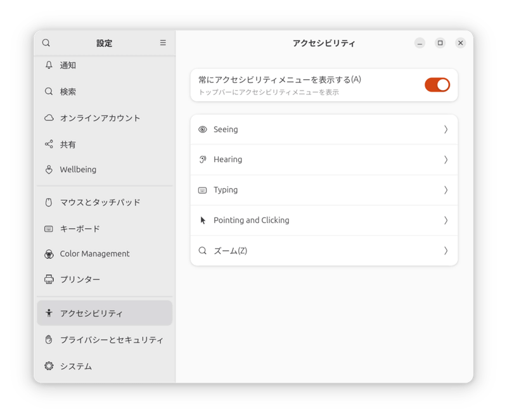This screenshot has height=420, width=507.
Task: Click the オンラインアカウント cloud icon
Action: tap(48, 118)
